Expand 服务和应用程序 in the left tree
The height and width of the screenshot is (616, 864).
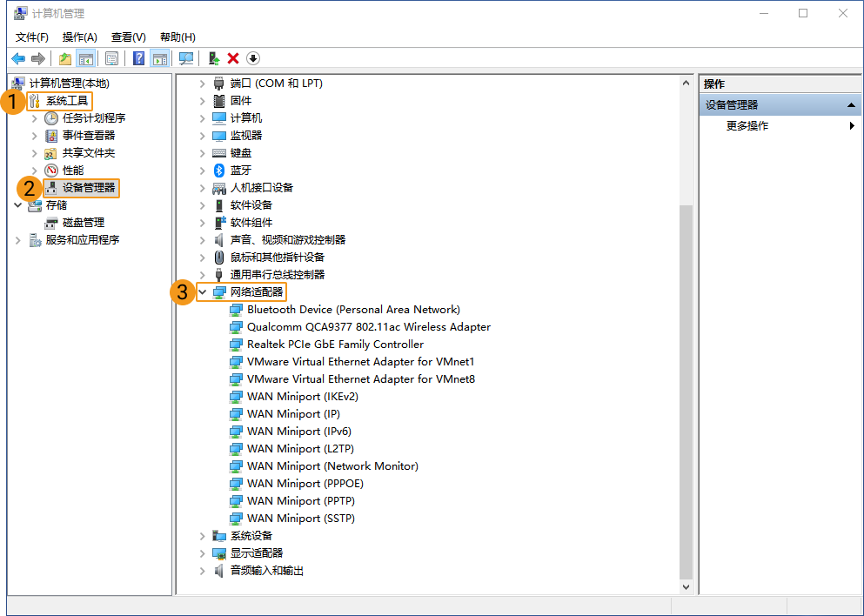coord(18,240)
